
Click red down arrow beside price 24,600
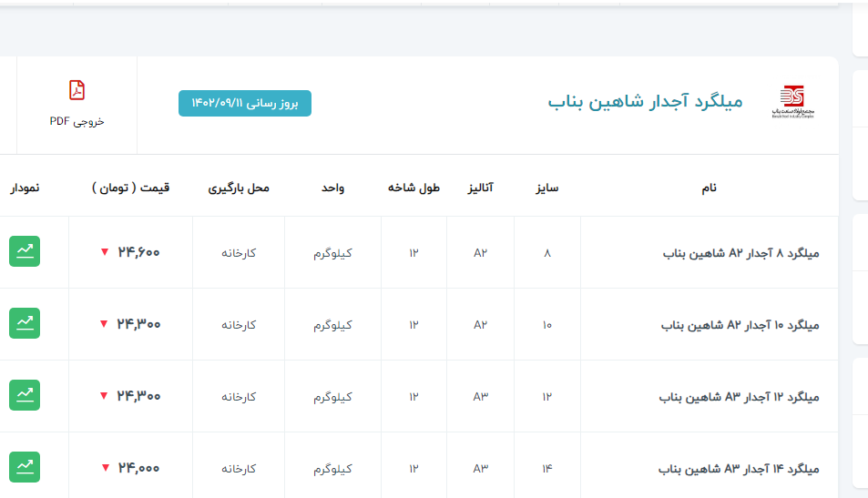pyautogui.click(x=105, y=252)
